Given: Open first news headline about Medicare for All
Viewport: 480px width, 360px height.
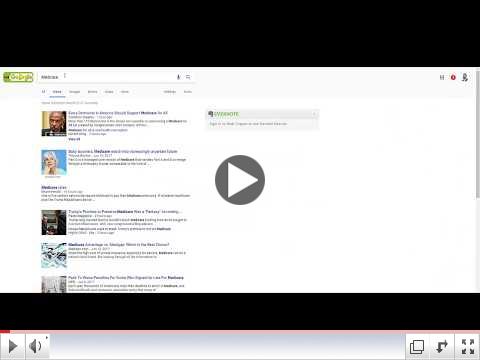Looking at the screenshot, I should click(x=118, y=113).
